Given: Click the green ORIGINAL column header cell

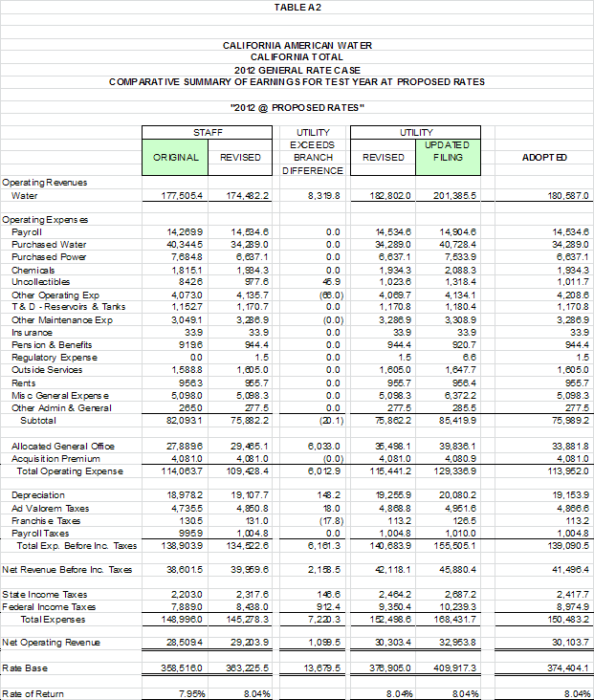Looking at the screenshot, I should [176, 157].
